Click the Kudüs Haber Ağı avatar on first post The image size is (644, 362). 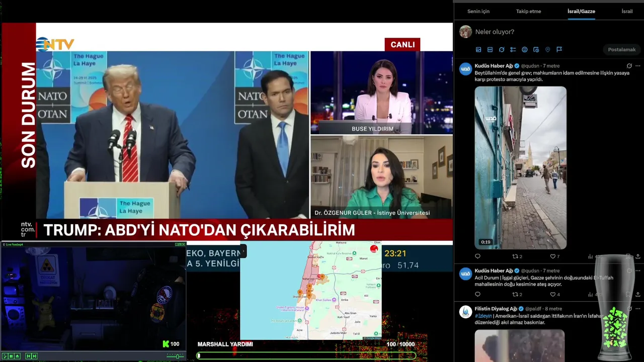point(466,69)
